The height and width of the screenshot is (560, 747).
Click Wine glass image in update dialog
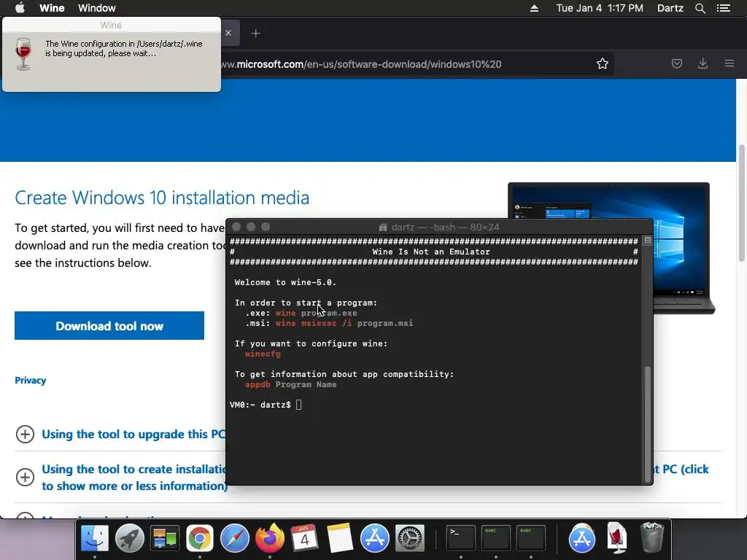tap(23, 54)
